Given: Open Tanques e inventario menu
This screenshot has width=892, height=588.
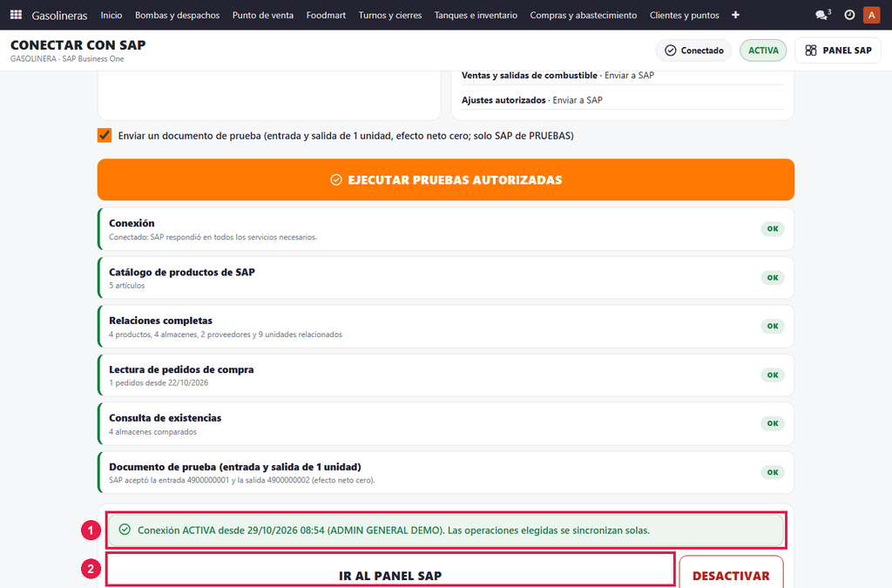Looking at the screenshot, I should tap(476, 16).
